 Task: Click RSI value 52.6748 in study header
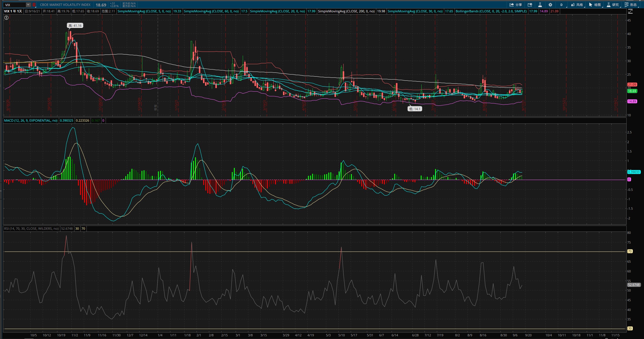pos(67,229)
